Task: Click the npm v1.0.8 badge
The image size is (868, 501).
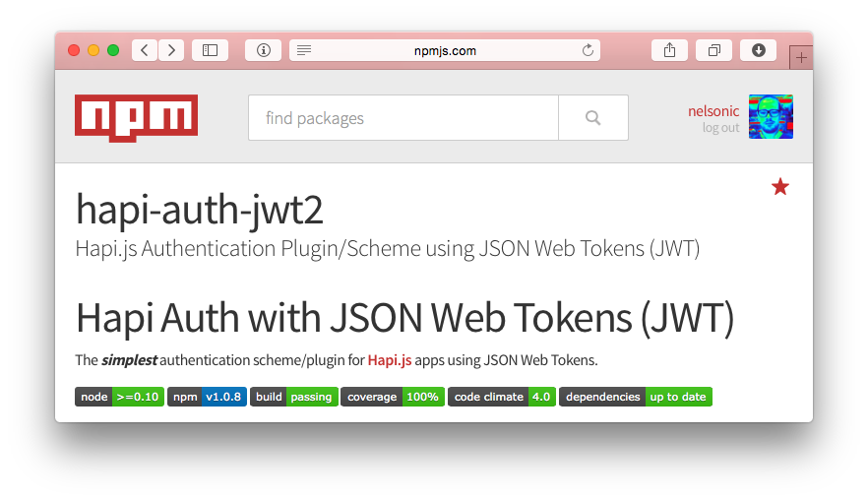Action: tap(207, 397)
